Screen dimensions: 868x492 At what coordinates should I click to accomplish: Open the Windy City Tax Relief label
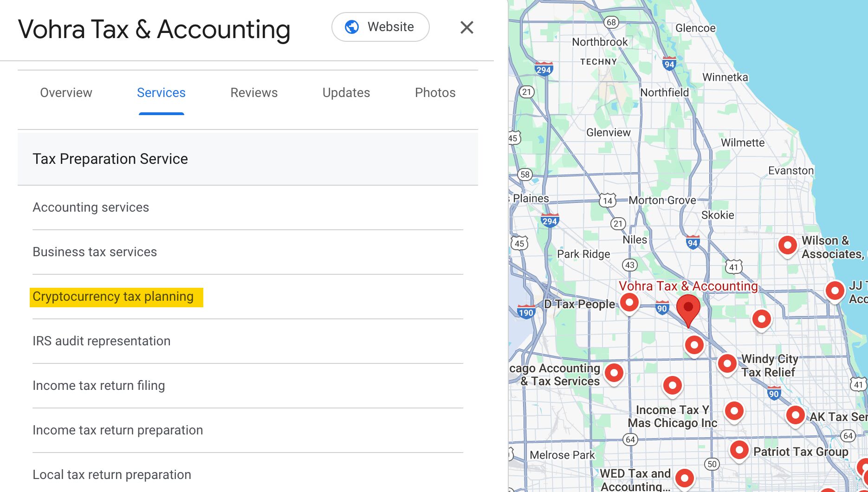(770, 365)
